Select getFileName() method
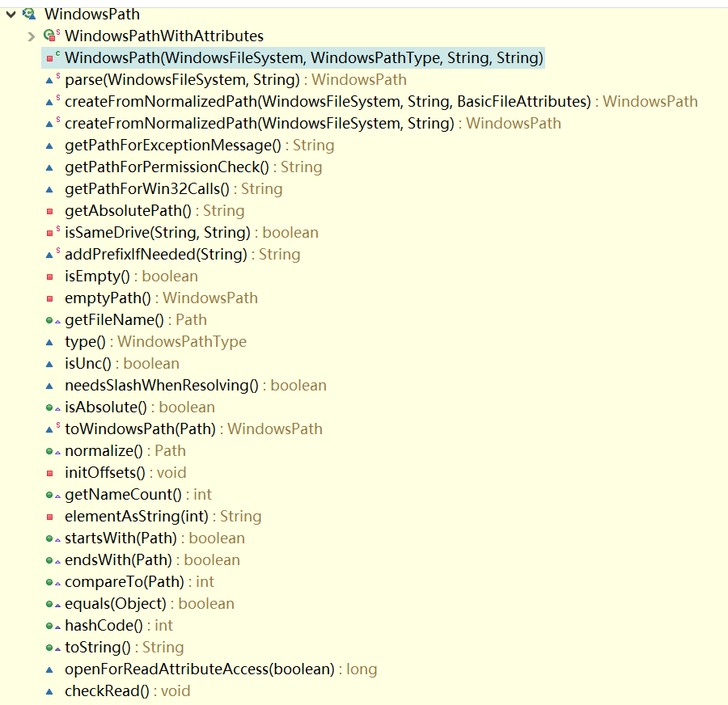Viewport: 728px width, 705px height. click(x=136, y=320)
